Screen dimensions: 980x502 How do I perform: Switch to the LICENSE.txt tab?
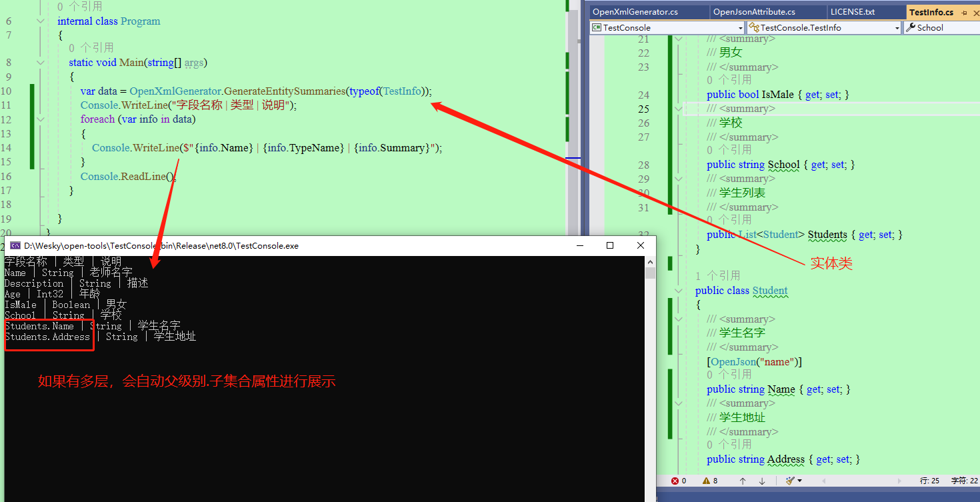coord(852,12)
